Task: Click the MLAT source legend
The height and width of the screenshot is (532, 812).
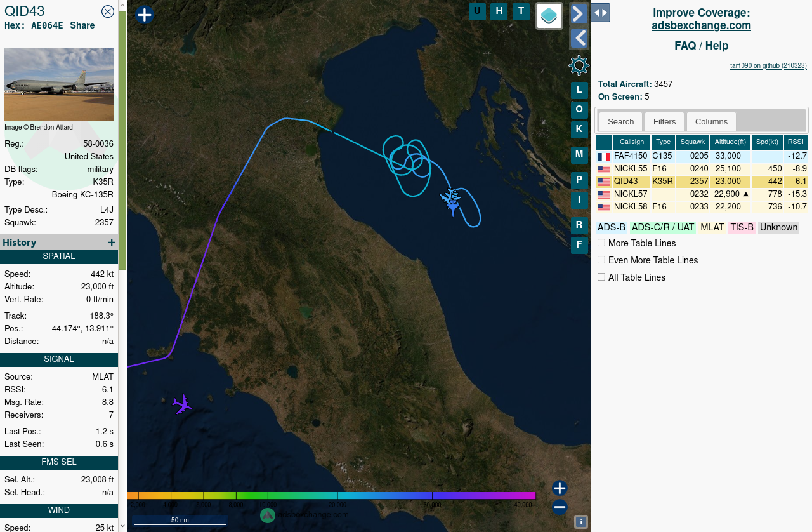Action: pos(712,227)
